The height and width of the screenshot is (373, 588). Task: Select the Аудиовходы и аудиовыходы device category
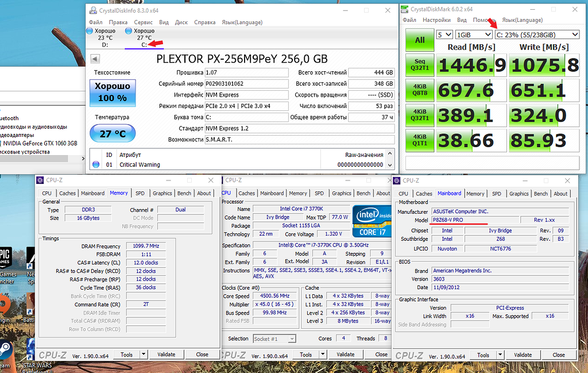click(x=33, y=127)
